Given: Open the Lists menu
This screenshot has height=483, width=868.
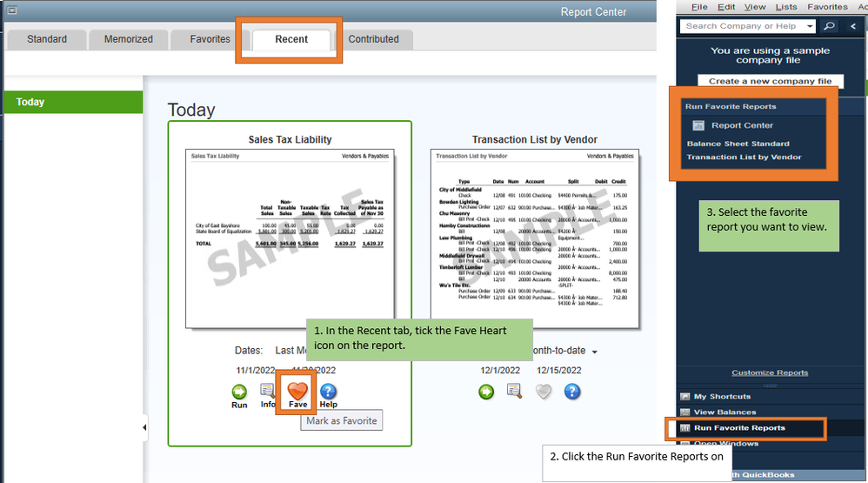Looking at the screenshot, I should tap(786, 7).
